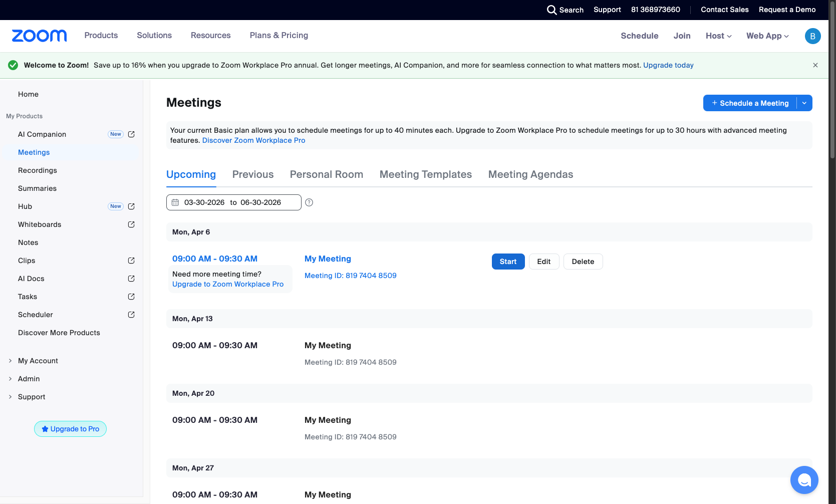The width and height of the screenshot is (836, 504).
Task: Click Contact Sales link
Action: pos(724,10)
